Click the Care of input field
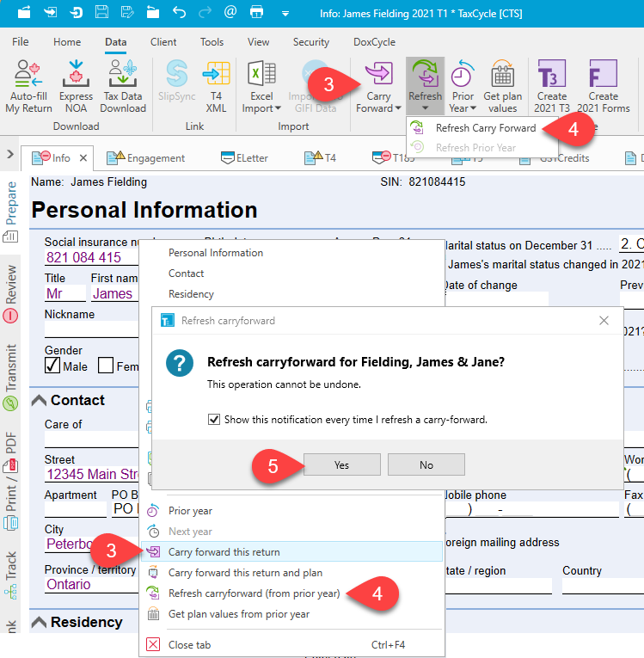The width and height of the screenshot is (644, 658). [x=91, y=440]
